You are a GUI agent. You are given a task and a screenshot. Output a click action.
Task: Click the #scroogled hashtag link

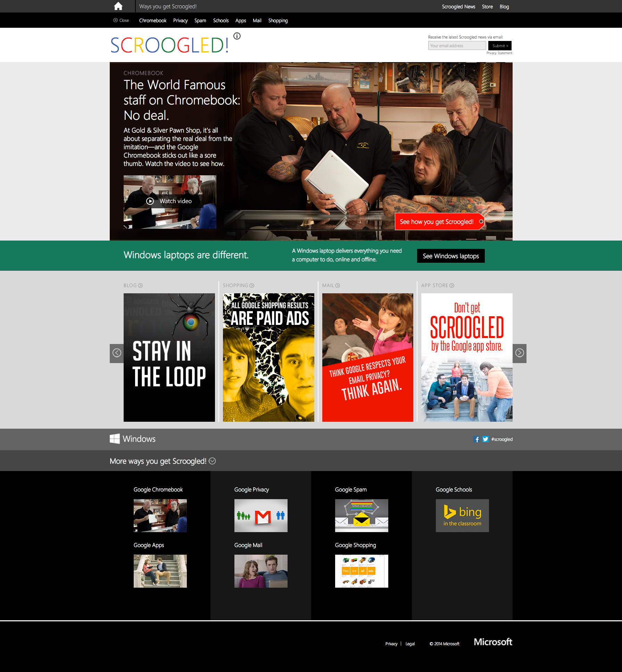pos(502,439)
